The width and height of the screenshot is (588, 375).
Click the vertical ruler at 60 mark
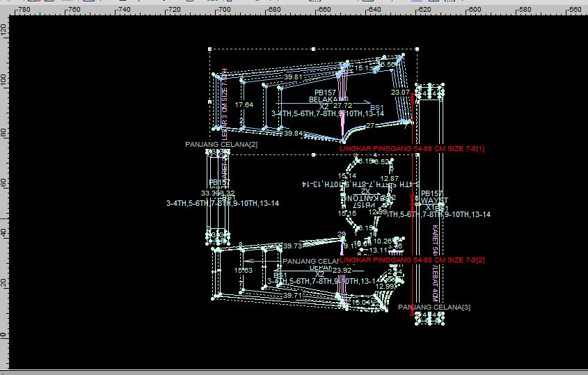4,182
